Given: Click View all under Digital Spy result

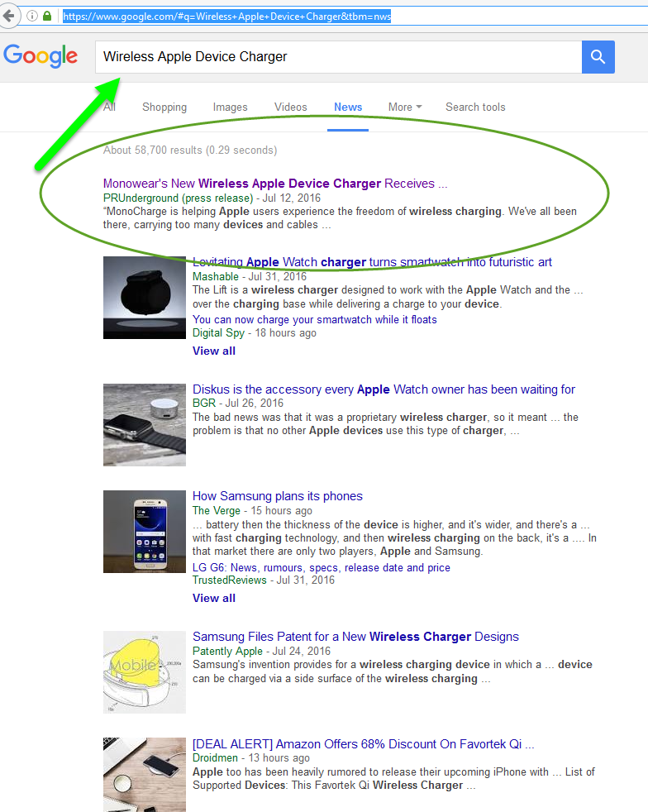Looking at the screenshot, I should pyautogui.click(x=214, y=351).
